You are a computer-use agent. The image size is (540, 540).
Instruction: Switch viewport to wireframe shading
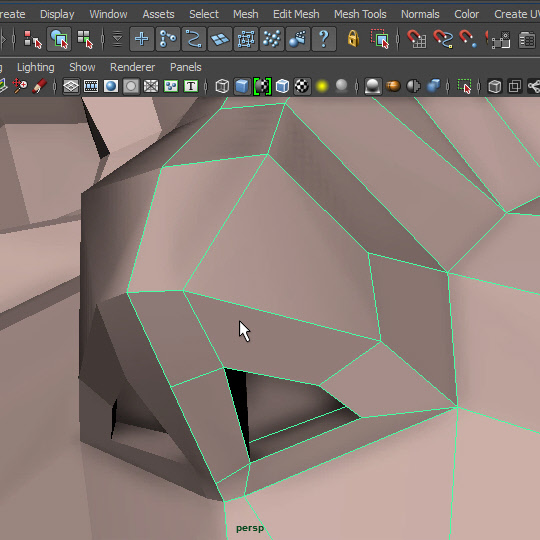[222, 86]
